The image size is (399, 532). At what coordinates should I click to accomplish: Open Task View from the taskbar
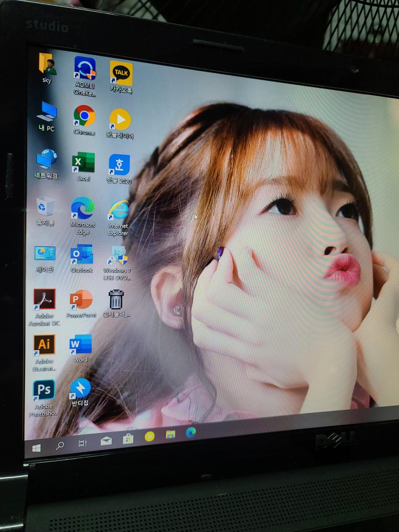click(x=82, y=443)
